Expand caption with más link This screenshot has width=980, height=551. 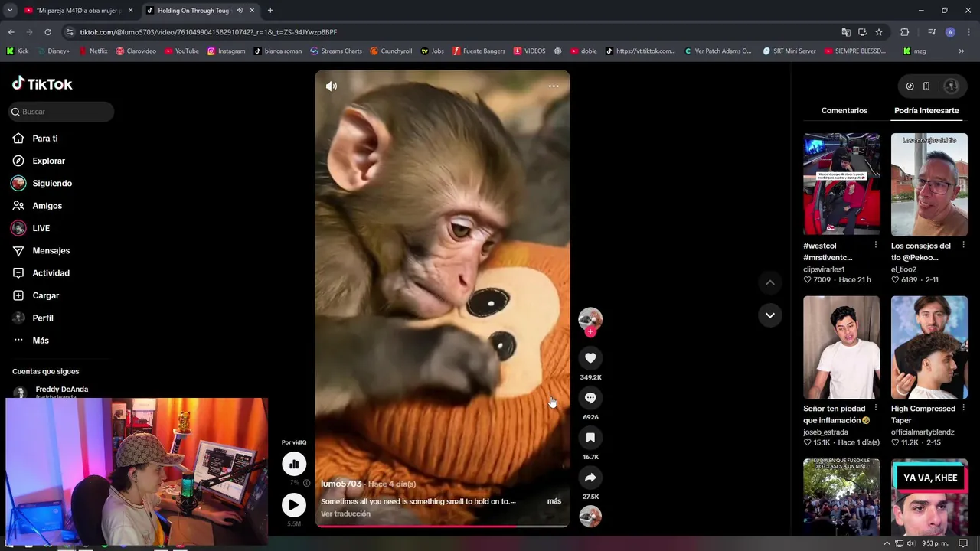[x=554, y=501]
